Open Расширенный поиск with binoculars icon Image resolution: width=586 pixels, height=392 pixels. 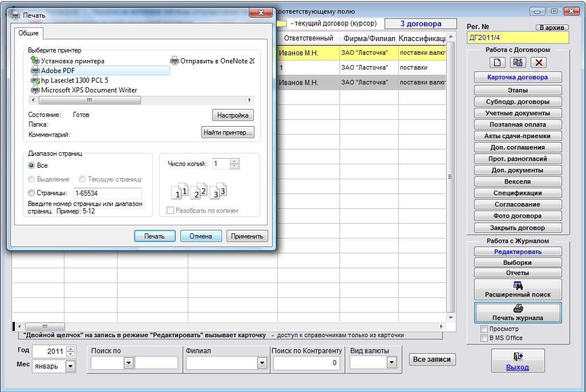(x=518, y=289)
